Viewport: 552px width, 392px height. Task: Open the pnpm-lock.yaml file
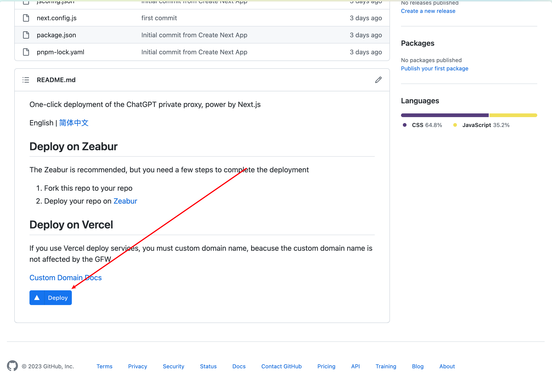tap(60, 52)
